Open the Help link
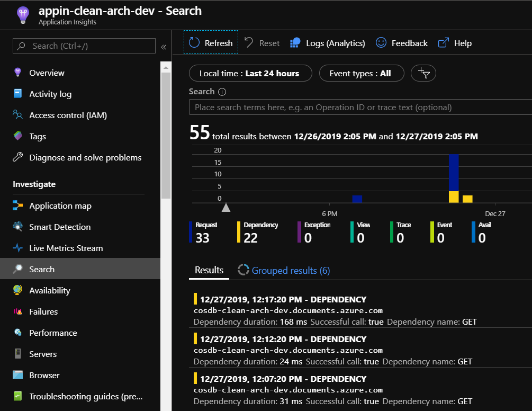Viewport: 532px width, 411px height. coord(455,43)
